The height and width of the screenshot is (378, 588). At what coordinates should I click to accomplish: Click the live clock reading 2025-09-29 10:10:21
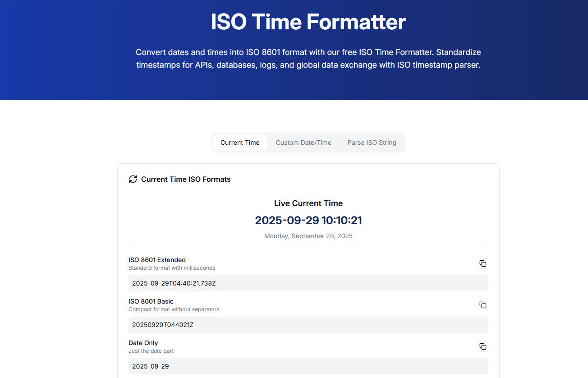308,221
